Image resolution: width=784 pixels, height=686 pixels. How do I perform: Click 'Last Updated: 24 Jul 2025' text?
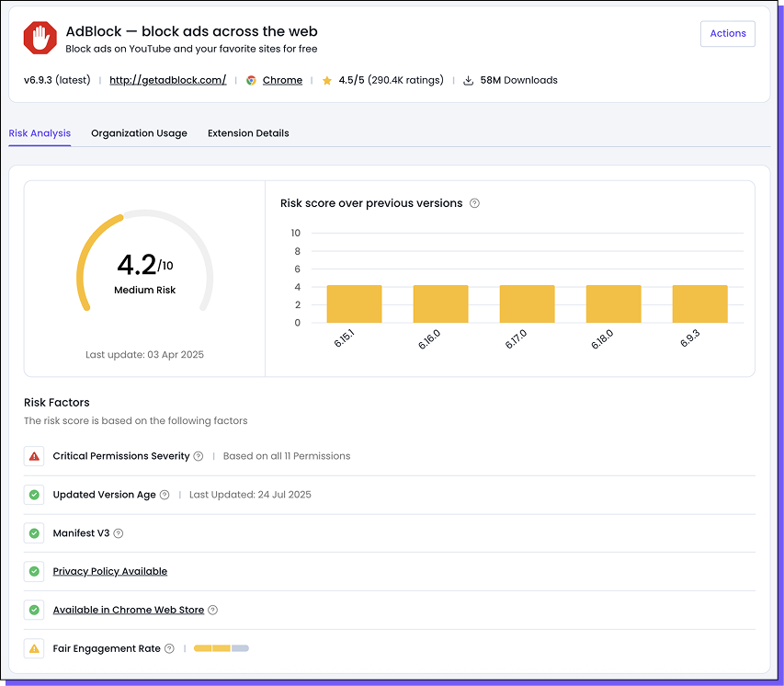coord(250,495)
